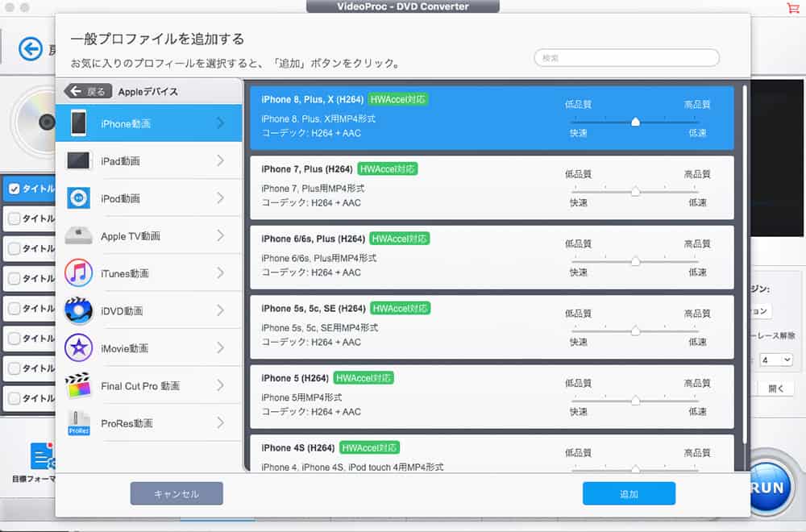Screen dimensions: 806x532
Task: Click the iTunes music note icon
Action: 79,273
